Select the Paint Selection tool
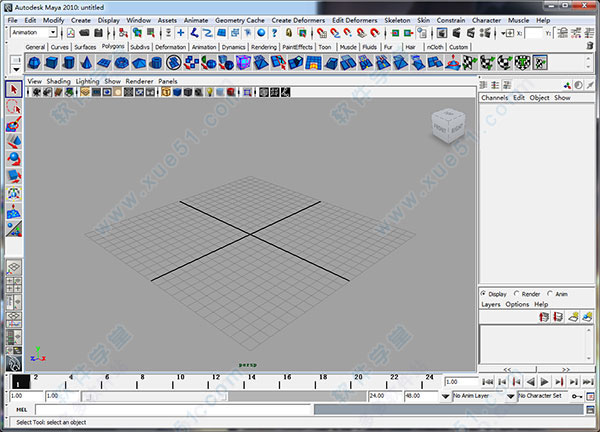The image size is (600, 432). [x=14, y=124]
